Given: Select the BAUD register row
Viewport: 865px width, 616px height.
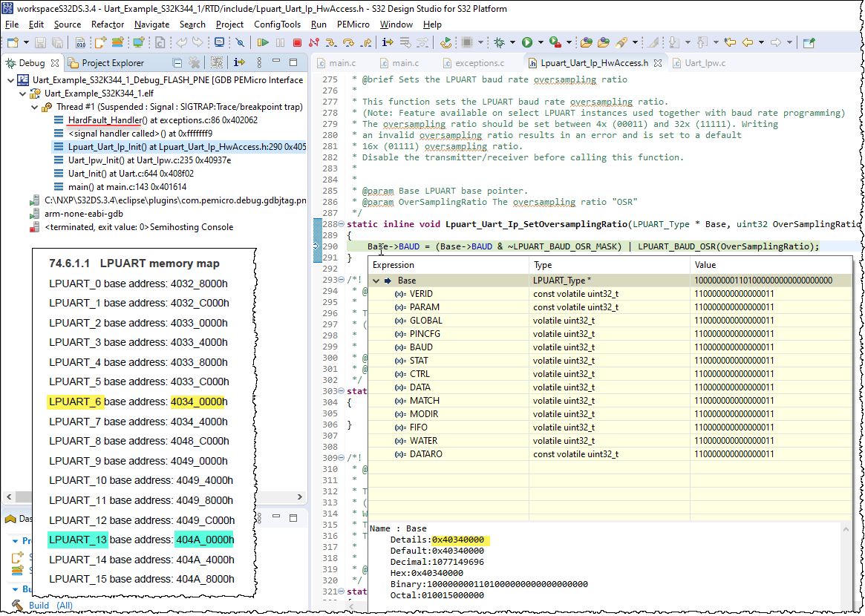Looking at the screenshot, I should point(420,347).
